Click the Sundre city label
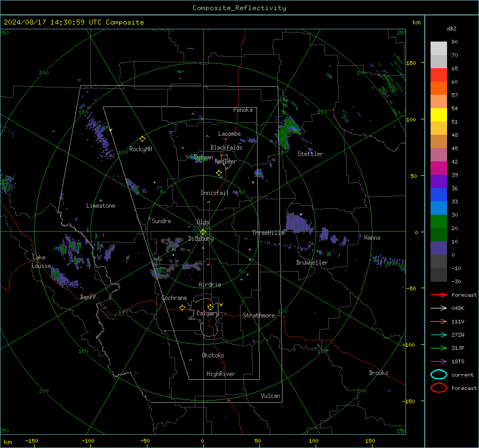This screenshot has width=479, height=448. [x=161, y=221]
